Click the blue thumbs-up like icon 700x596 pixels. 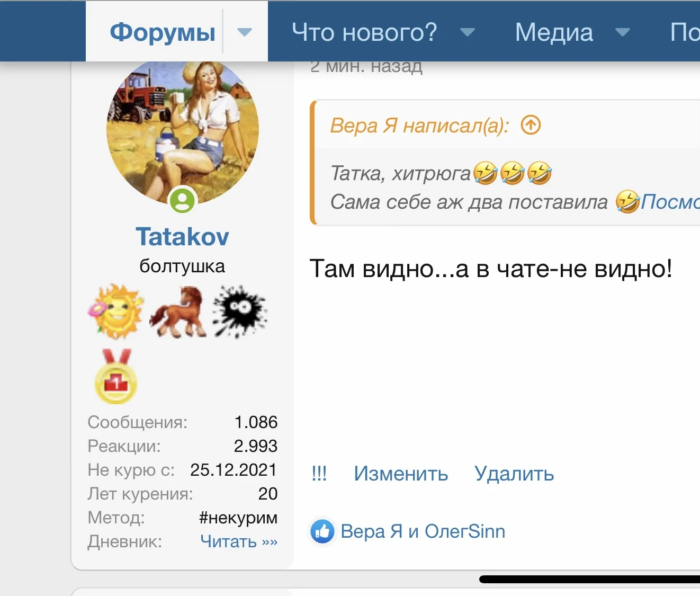pyautogui.click(x=322, y=531)
